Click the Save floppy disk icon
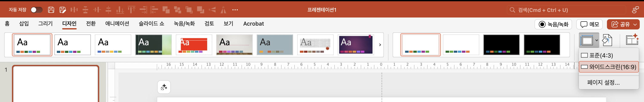Viewport: 644px width, 102px height. click(x=51, y=10)
